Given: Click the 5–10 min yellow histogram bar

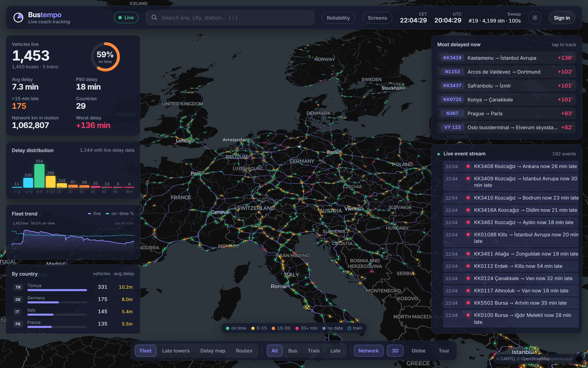Looking at the screenshot, I should [51, 182].
